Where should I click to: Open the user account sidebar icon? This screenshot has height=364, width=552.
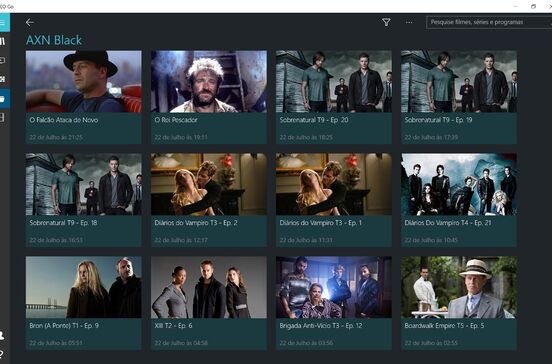tap(3, 335)
